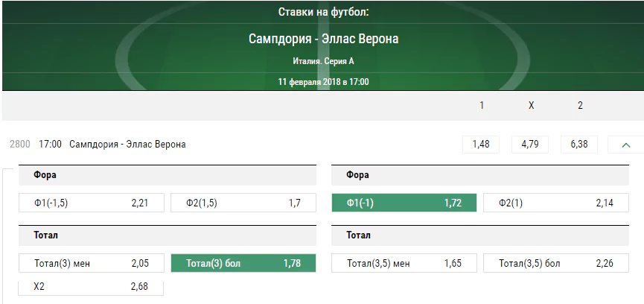Select X2 double chance 2,68

point(91,287)
